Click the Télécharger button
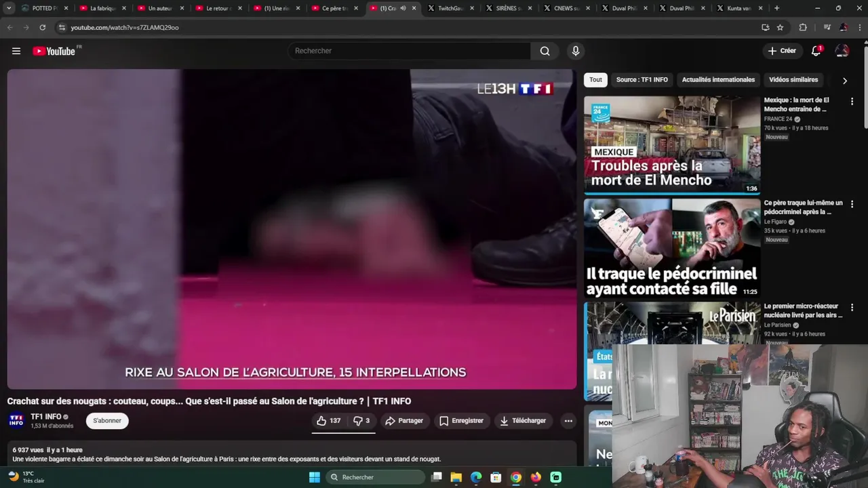The height and width of the screenshot is (488, 868). [x=523, y=421]
